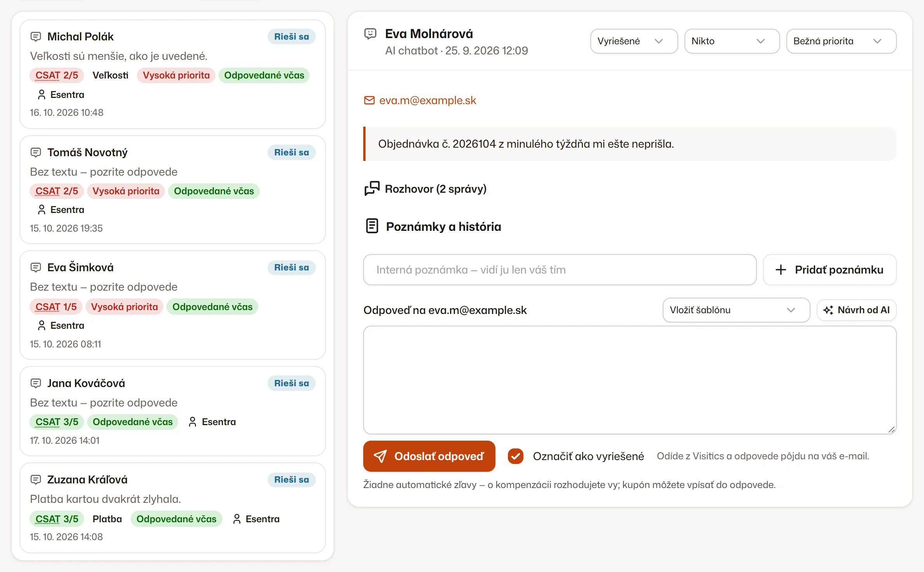Uncheck the Označiť ako vyriešené checkbox
Screen dimensions: 924x572
515,456
